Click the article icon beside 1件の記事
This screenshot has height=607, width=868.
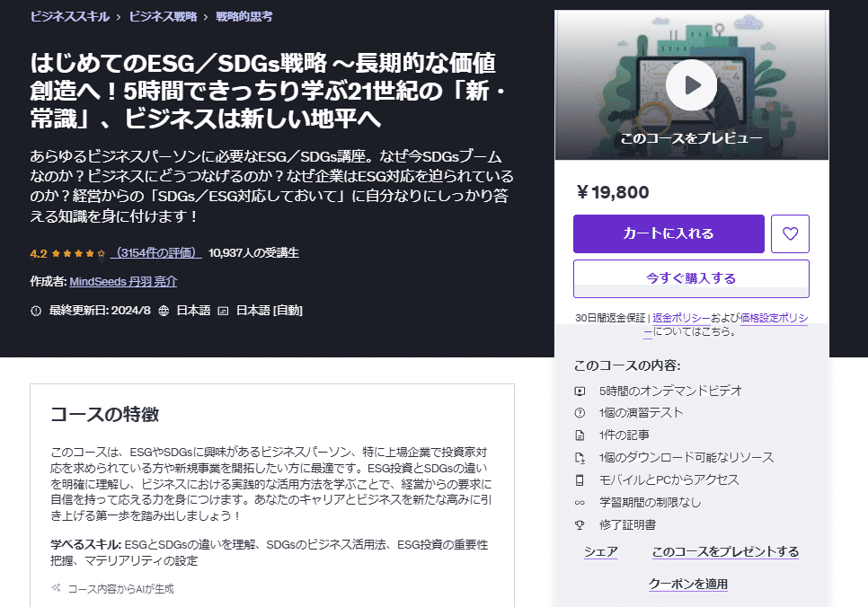point(581,433)
